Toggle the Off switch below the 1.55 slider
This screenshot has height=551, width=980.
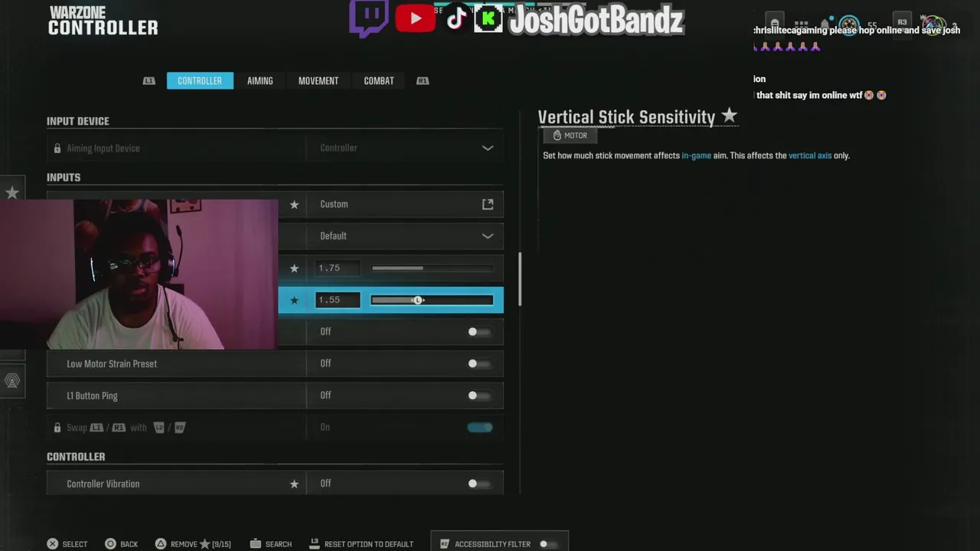coord(479,332)
